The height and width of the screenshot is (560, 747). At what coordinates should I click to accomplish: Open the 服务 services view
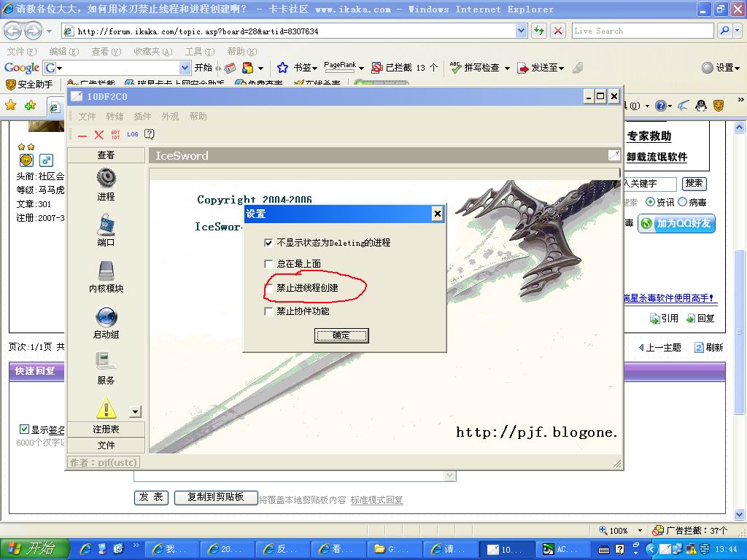pos(106,368)
